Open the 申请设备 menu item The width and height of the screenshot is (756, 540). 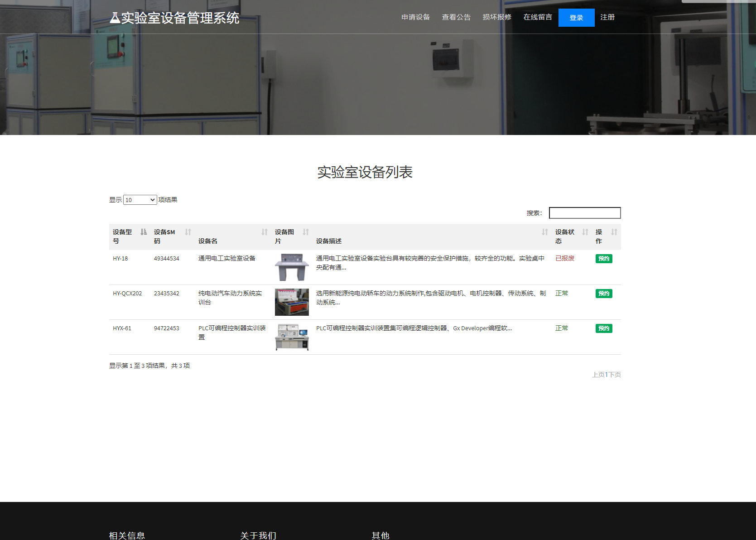tap(415, 17)
